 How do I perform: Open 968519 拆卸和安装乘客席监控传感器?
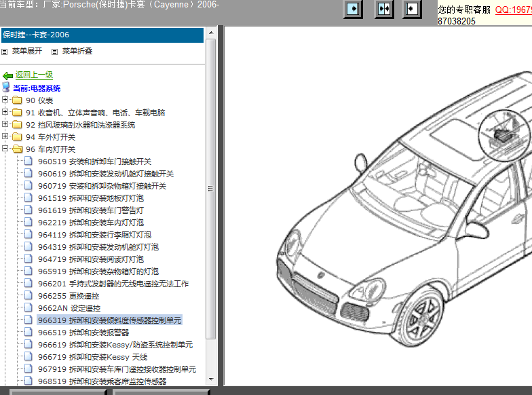pyautogui.click(x=102, y=381)
